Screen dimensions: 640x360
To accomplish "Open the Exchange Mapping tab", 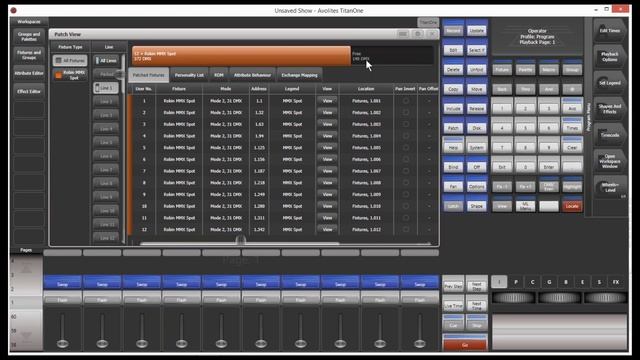I will tap(299, 75).
